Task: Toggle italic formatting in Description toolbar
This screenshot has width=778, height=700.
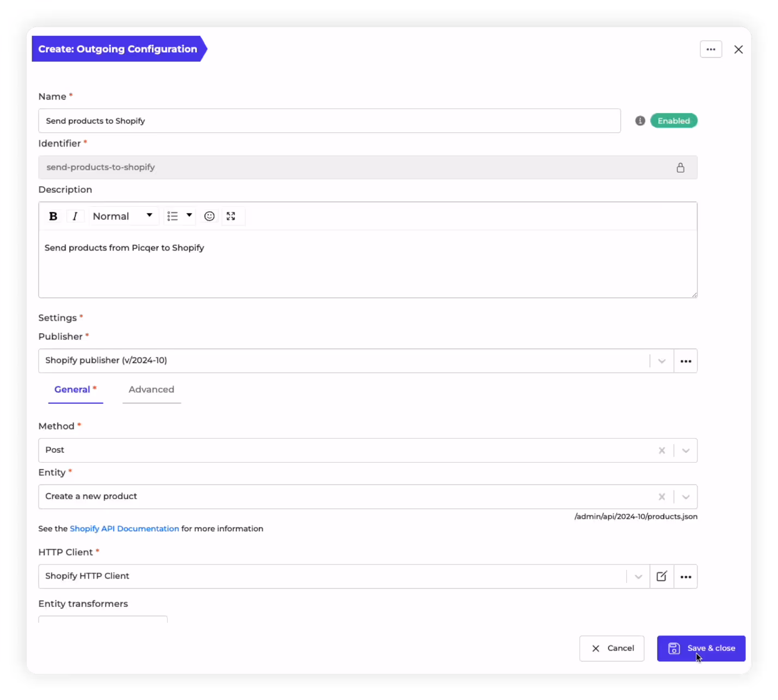Action: (75, 216)
